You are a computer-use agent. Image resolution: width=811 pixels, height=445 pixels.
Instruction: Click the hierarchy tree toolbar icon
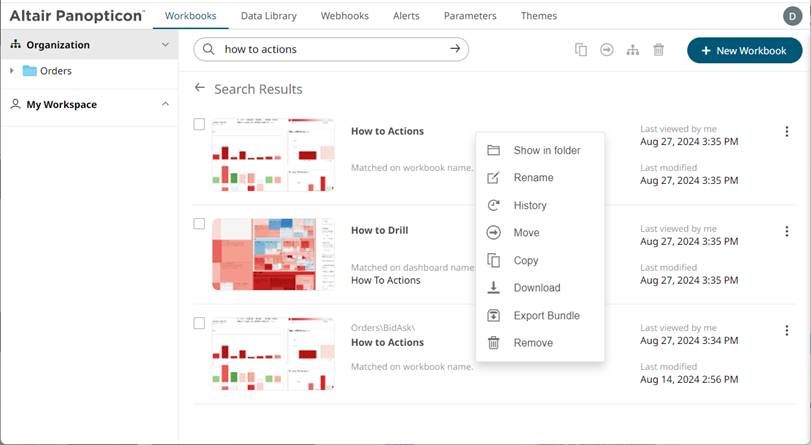(633, 50)
